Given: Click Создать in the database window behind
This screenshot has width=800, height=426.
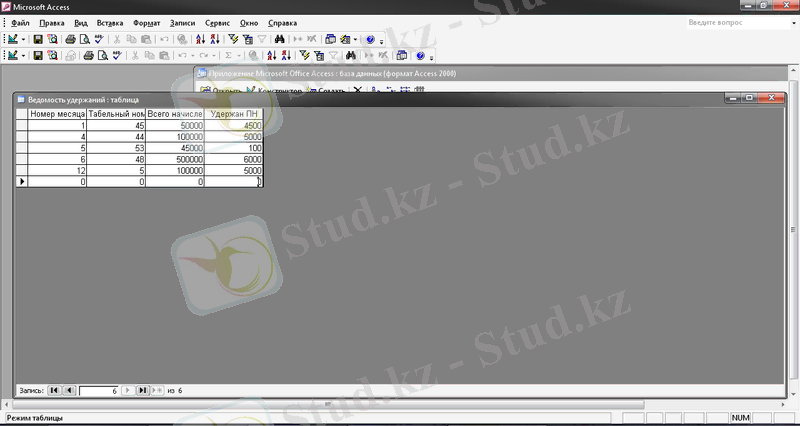Looking at the screenshot, I should pos(327,91).
